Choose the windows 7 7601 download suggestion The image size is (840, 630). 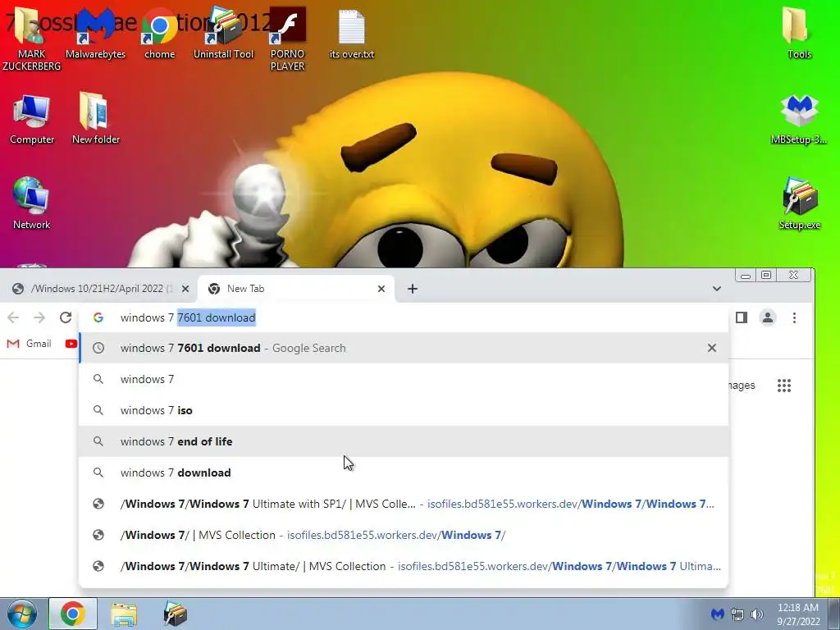[404, 348]
